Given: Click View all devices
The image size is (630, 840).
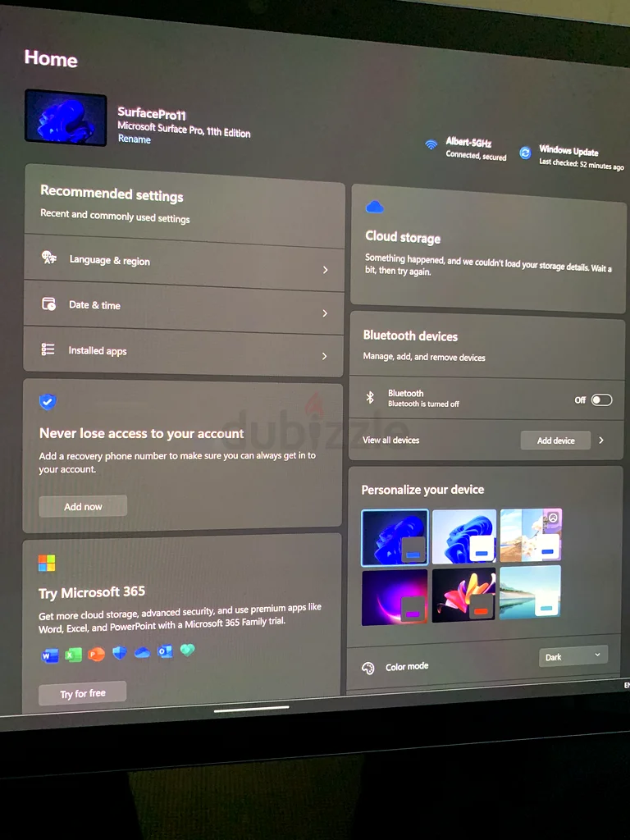Looking at the screenshot, I should click(390, 440).
